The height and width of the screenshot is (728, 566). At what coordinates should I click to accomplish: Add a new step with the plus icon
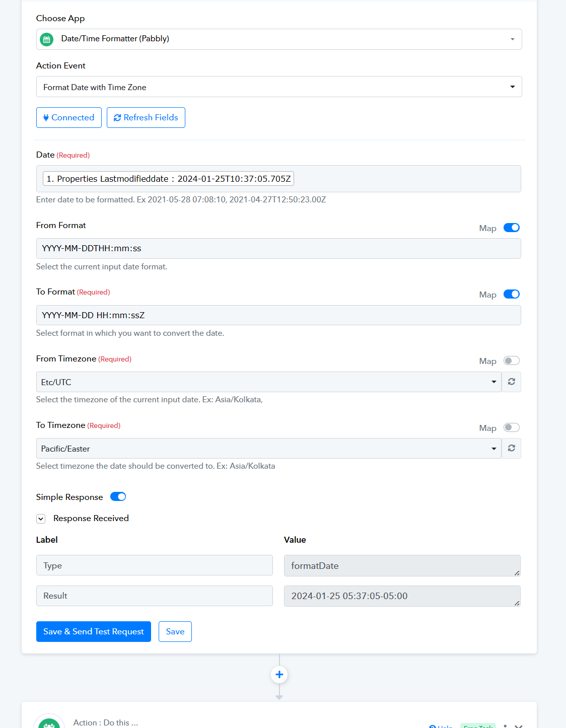pyautogui.click(x=279, y=675)
